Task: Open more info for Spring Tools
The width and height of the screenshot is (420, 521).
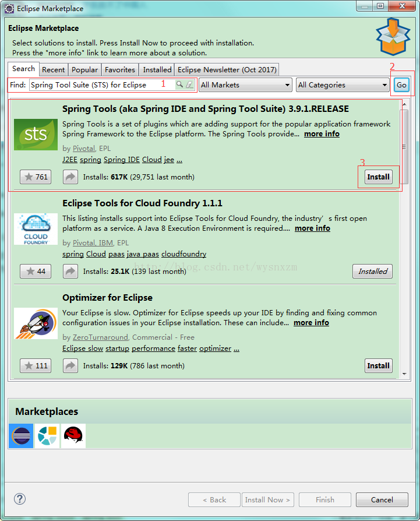Action: [322, 134]
